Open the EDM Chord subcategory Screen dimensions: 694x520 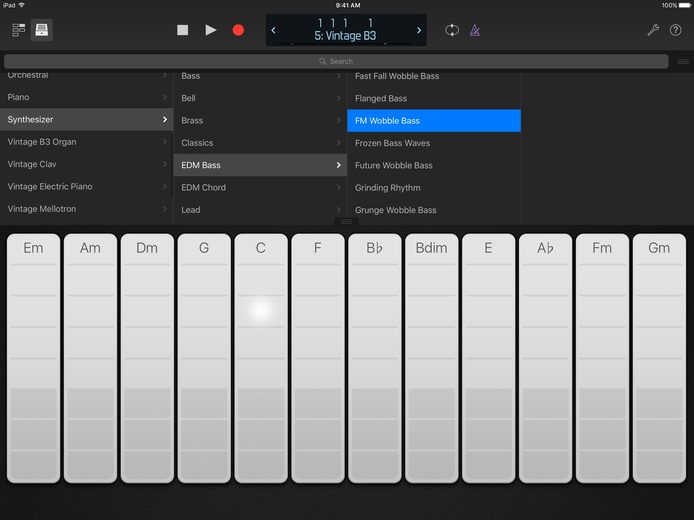click(260, 187)
